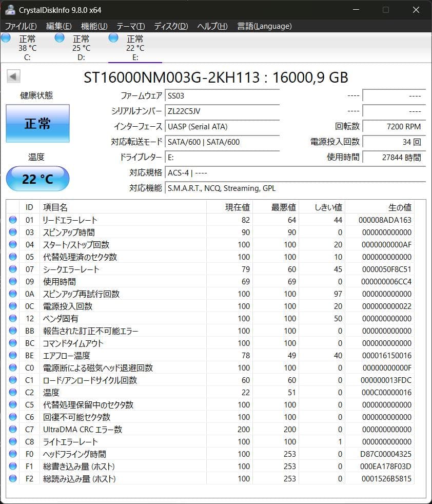Click the 最悪値 column header
The height and width of the screenshot is (504, 432).
(276, 207)
